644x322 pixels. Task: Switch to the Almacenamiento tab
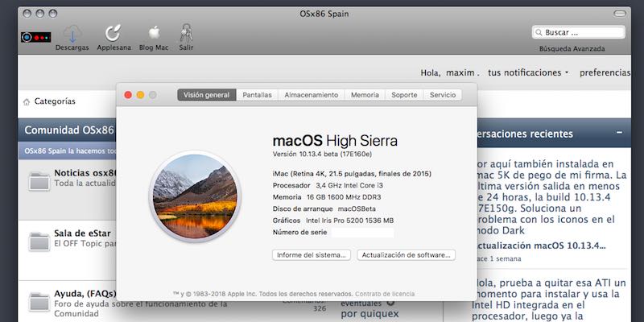click(x=312, y=95)
